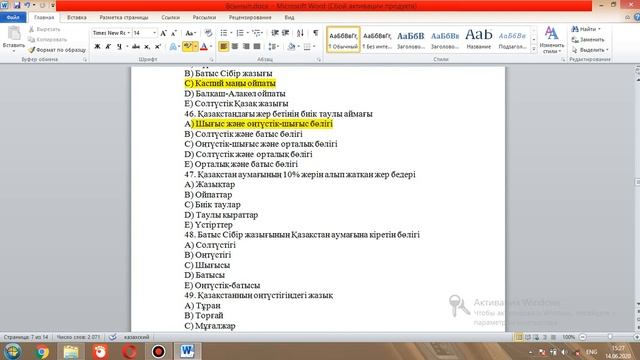The image size is (640, 360).
Task: Click Select (Выделить) in Editing group
Action: [590, 50]
